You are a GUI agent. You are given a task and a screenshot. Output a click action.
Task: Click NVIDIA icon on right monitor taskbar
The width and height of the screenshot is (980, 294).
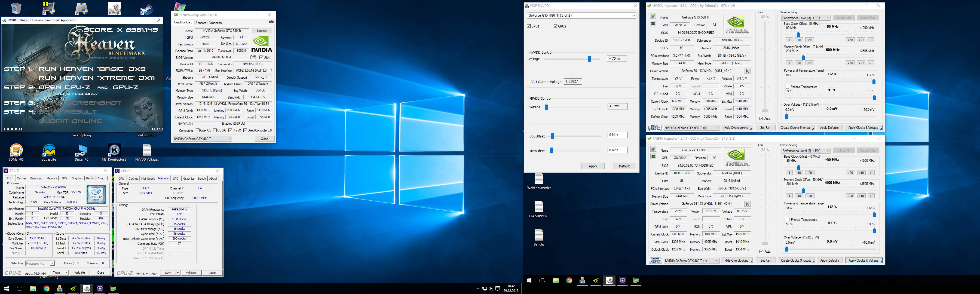[596, 280]
